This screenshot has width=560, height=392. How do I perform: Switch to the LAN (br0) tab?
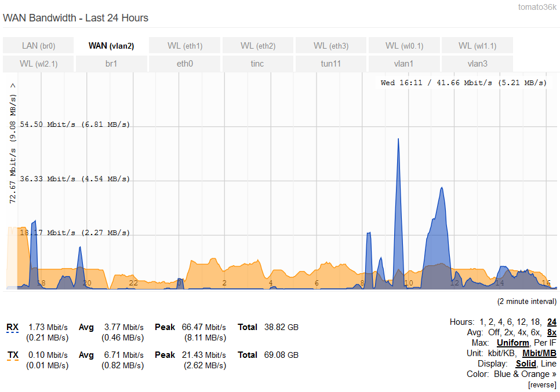[38, 46]
